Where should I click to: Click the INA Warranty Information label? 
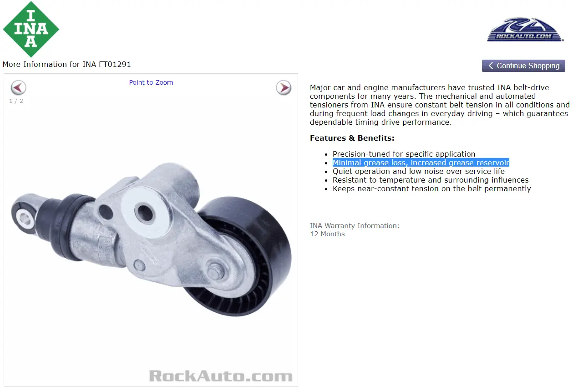click(355, 225)
